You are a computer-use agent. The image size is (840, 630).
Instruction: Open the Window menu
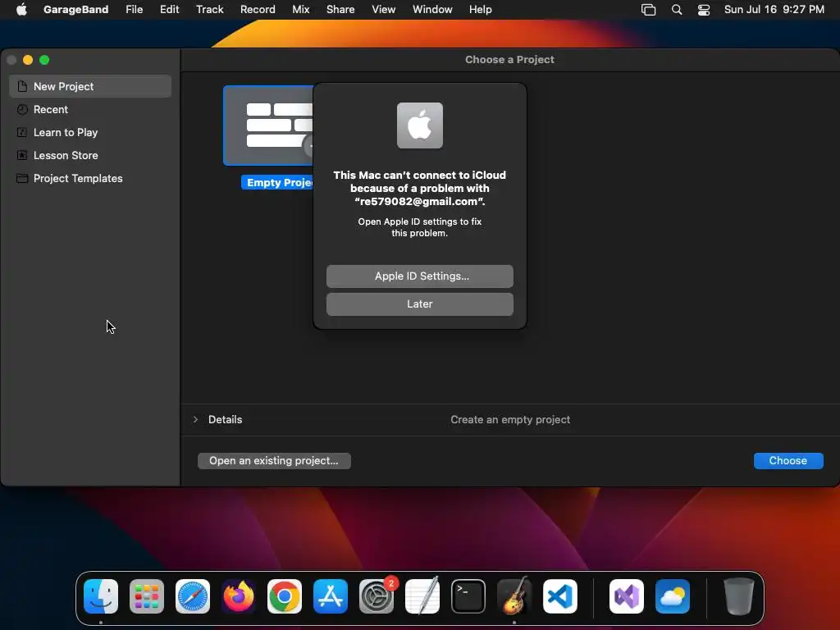click(432, 9)
